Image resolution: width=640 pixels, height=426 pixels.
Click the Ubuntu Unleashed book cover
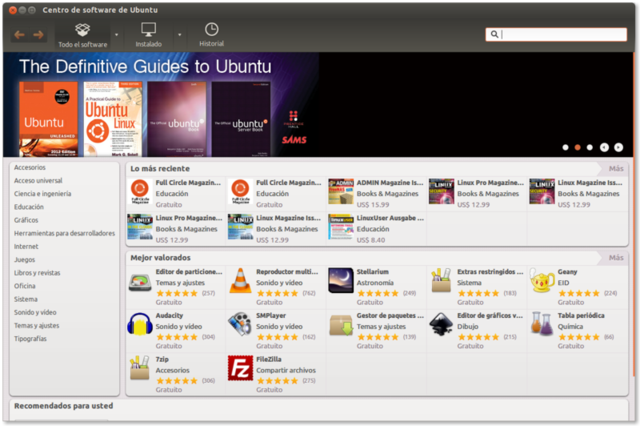tap(48, 119)
